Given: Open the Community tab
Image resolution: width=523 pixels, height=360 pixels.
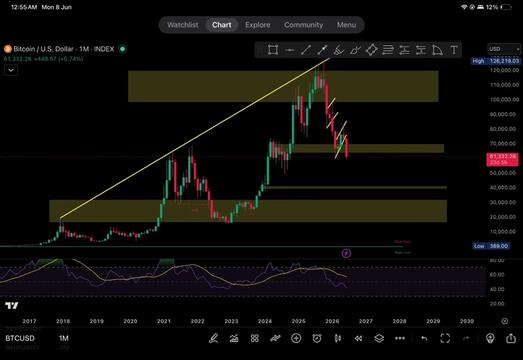Looking at the screenshot, I should 304,25.
